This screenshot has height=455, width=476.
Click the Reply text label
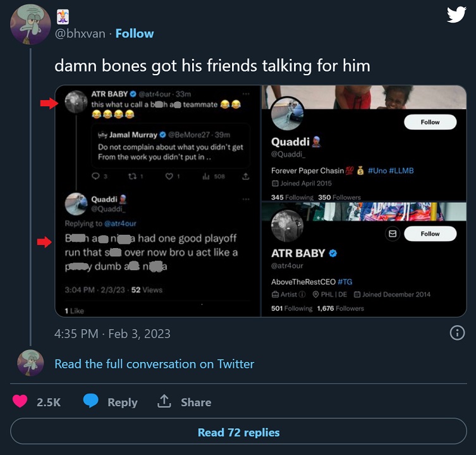(122, 402)
